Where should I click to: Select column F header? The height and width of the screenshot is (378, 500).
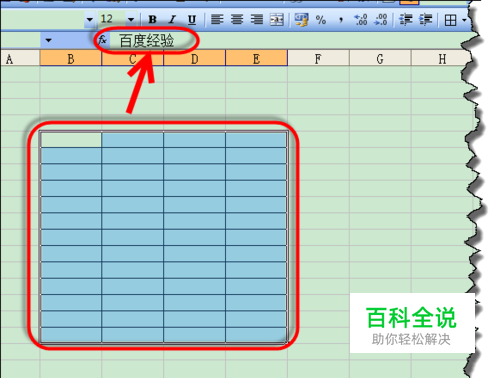coord(318,58)
